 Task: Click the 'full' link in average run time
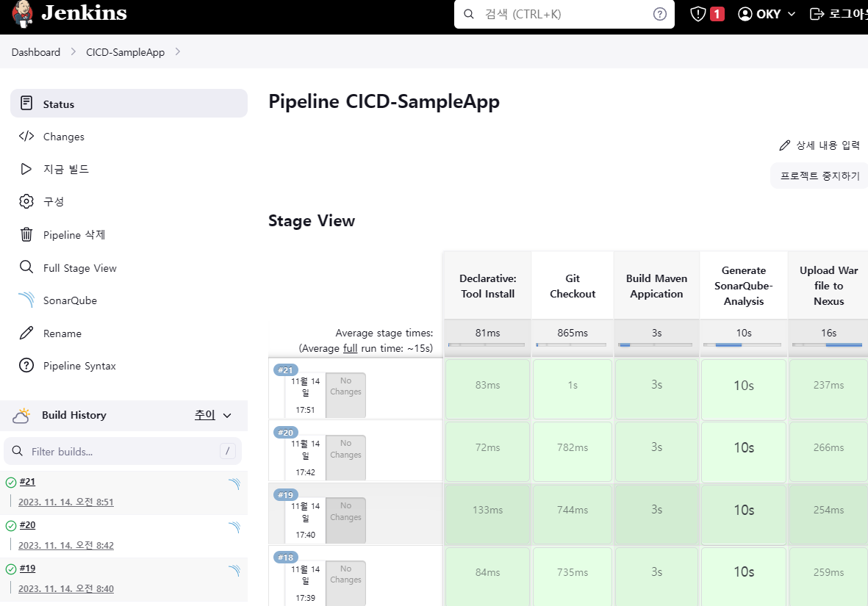coord(350,348)
